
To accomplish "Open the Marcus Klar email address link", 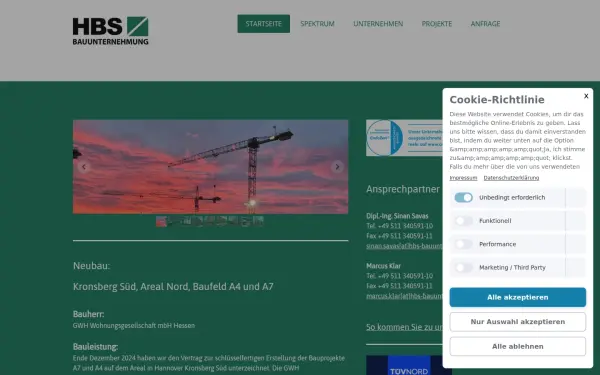I will [x=404, y=296].
